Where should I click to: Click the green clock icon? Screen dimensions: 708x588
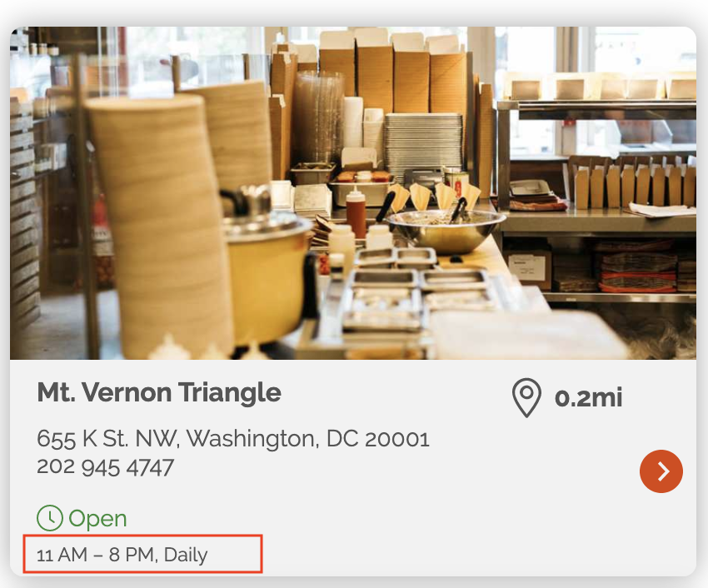click(x=50, y=517)
